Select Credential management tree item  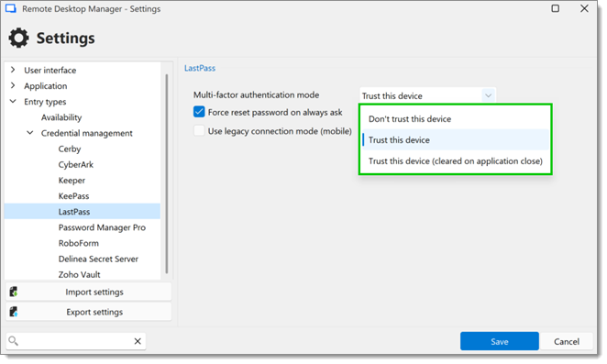[x=87, y=133]
